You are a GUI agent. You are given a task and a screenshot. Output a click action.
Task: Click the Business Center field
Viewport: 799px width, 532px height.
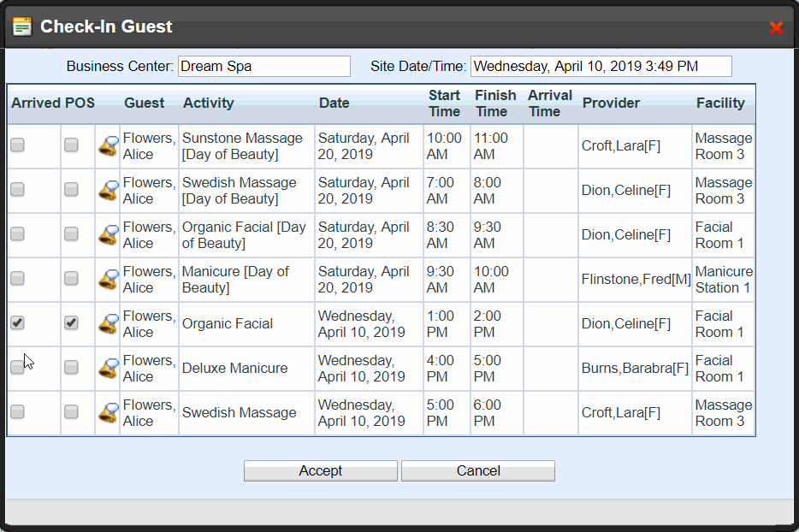[264, 66]
